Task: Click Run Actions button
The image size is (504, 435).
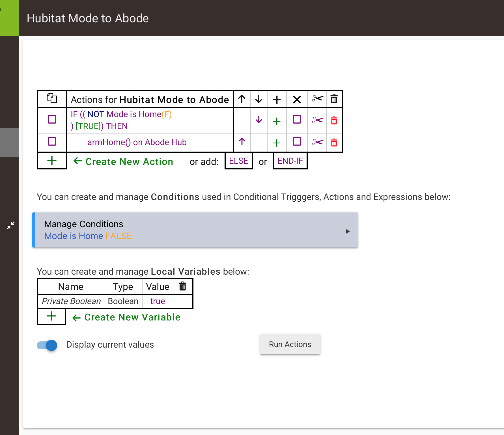Action: 290,344
